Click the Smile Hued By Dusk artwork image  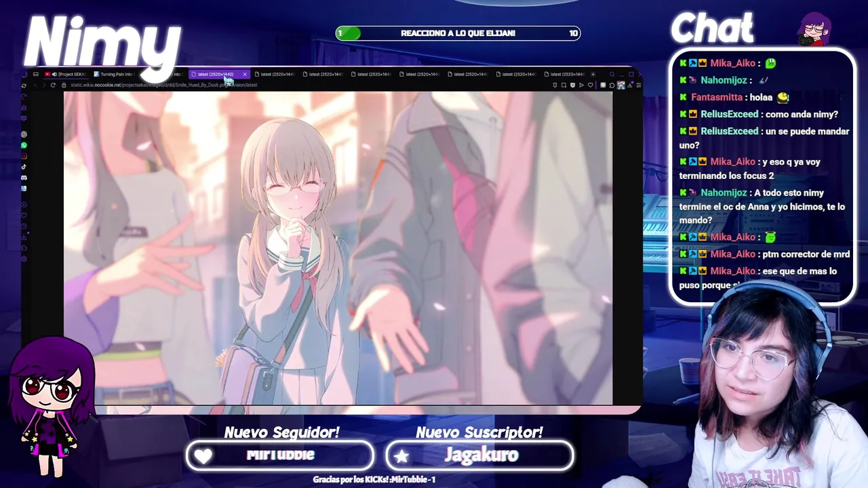(338, 248)
